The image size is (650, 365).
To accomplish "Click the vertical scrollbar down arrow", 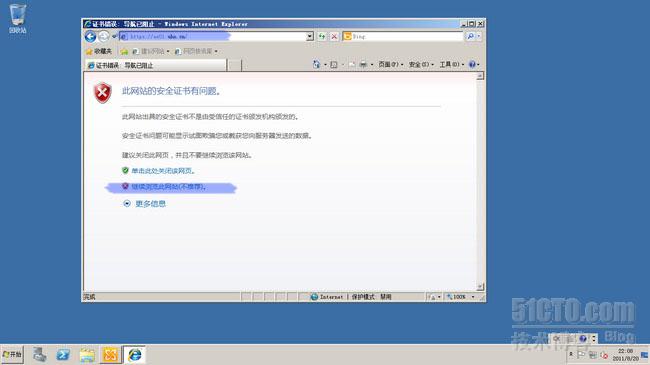I will [480, 287].
